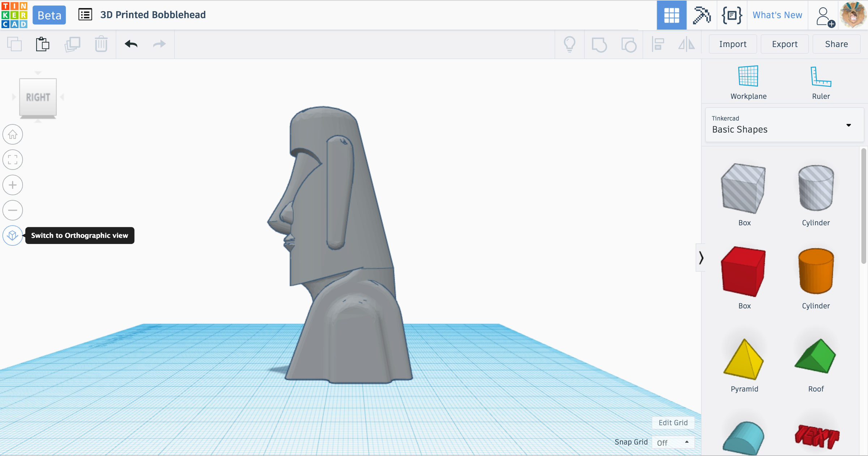Open What's New menu
Viewport: 868px width, 456px height.
click(x=777, y=15)
